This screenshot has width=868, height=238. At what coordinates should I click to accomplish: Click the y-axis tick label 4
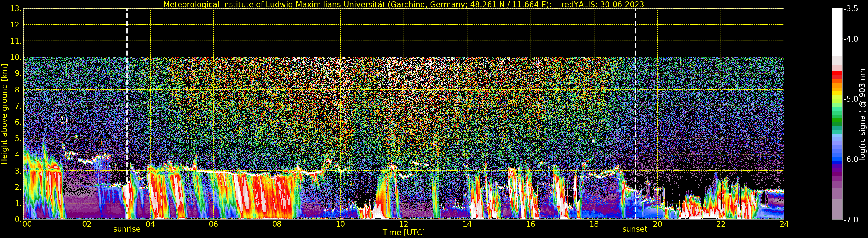click(x=18, y=155)
